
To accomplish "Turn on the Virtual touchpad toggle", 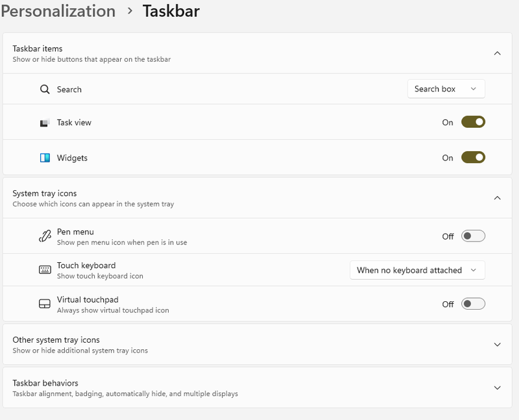I will 473,304.
